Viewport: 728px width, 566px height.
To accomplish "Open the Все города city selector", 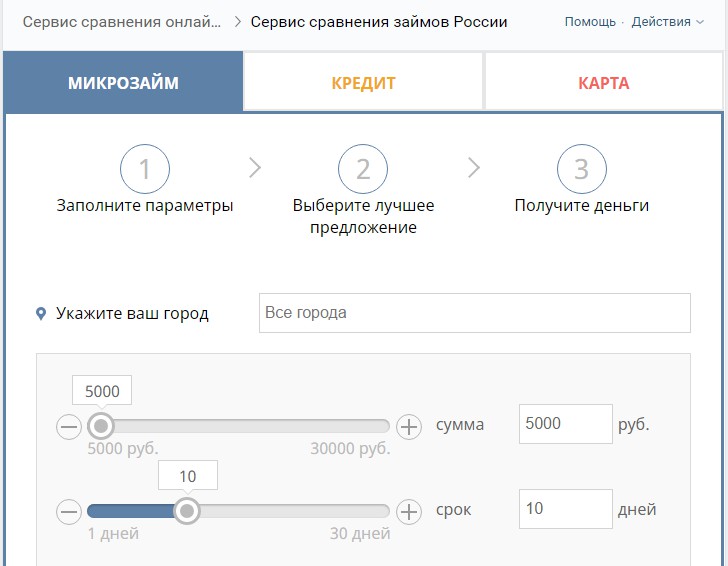I will pos(474,313).
